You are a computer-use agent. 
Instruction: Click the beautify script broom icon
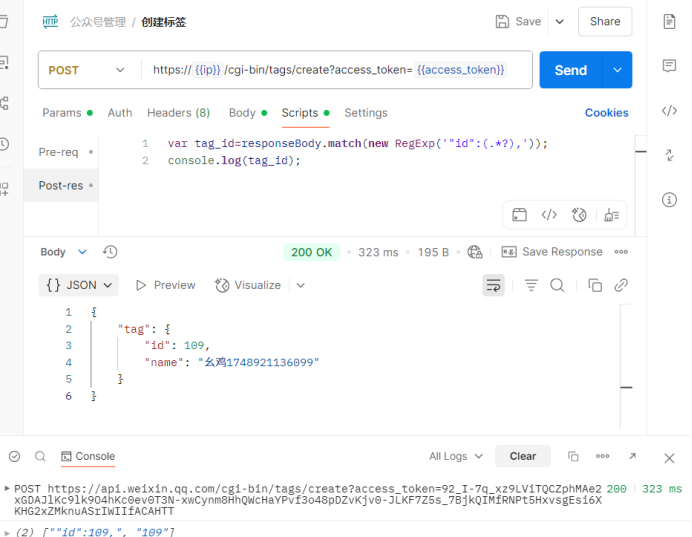(x=612, y=215)
